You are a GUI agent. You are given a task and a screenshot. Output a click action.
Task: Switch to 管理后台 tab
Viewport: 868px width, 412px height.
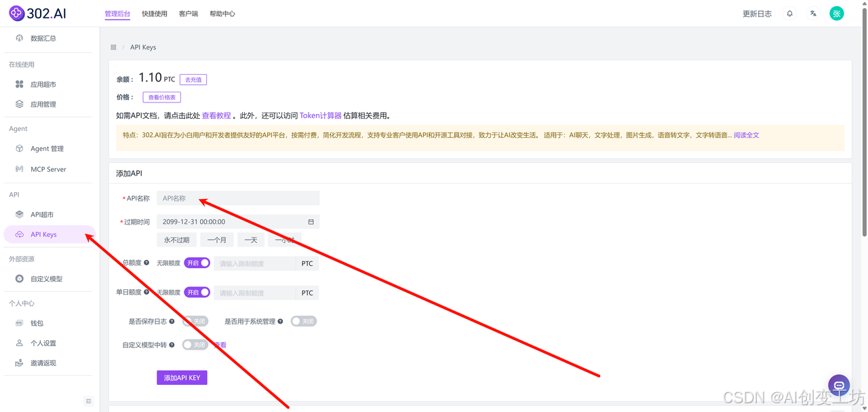coord(117,14)
